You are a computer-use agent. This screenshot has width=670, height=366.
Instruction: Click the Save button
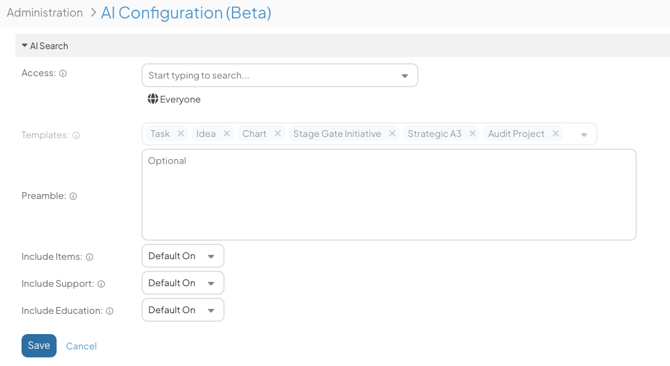pyautogui.click(x=39, y=346)
